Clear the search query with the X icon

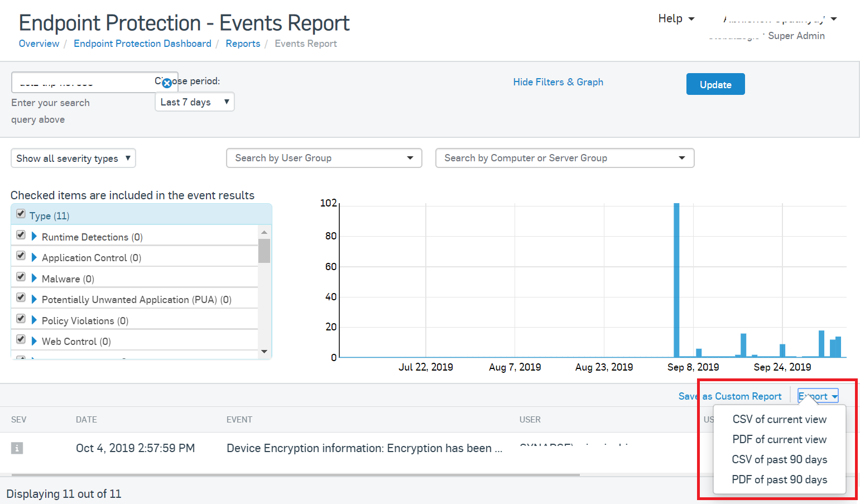pyautogui.click(x=166, y=83)
